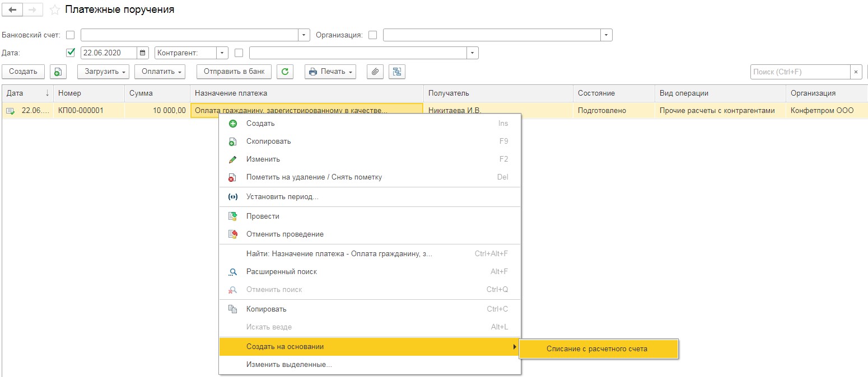Click the Организация column header
The height and width of the screenshot is (377, 868).
tap(827, 93)
